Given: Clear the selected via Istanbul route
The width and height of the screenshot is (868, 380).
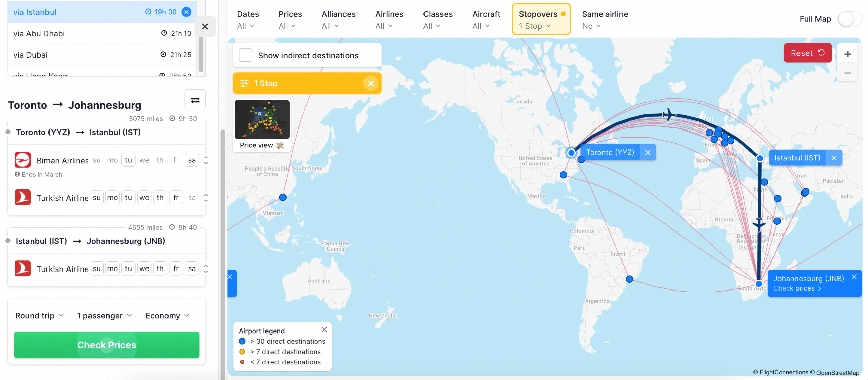Looking at the screenshot, I should [x=186, y=12].
